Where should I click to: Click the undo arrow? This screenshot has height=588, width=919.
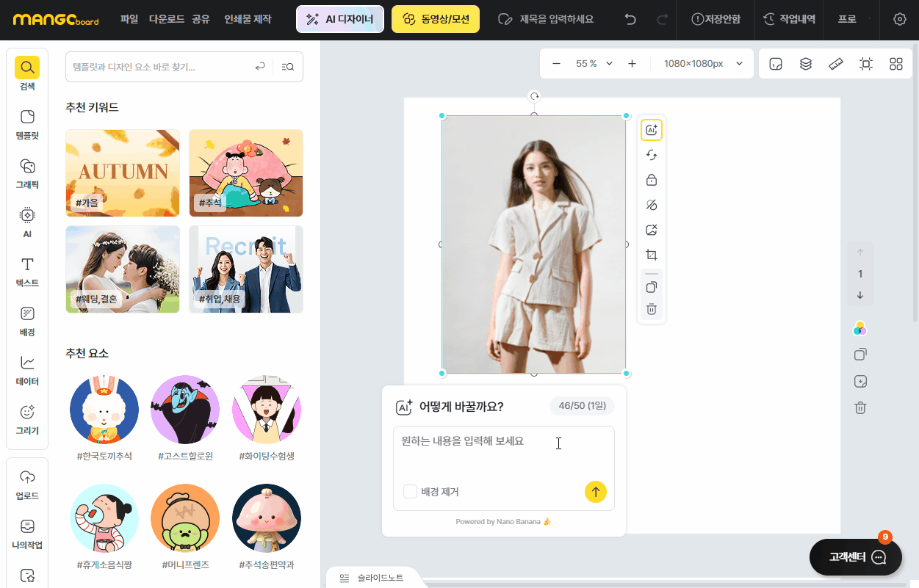pyautogui.click(x=630, y=19)
